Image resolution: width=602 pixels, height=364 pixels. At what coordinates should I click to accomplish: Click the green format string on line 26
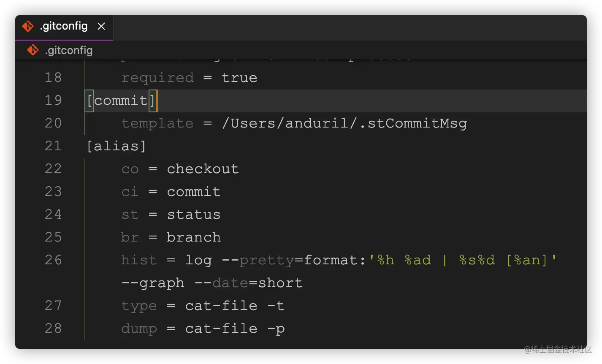tap(463, 260)
